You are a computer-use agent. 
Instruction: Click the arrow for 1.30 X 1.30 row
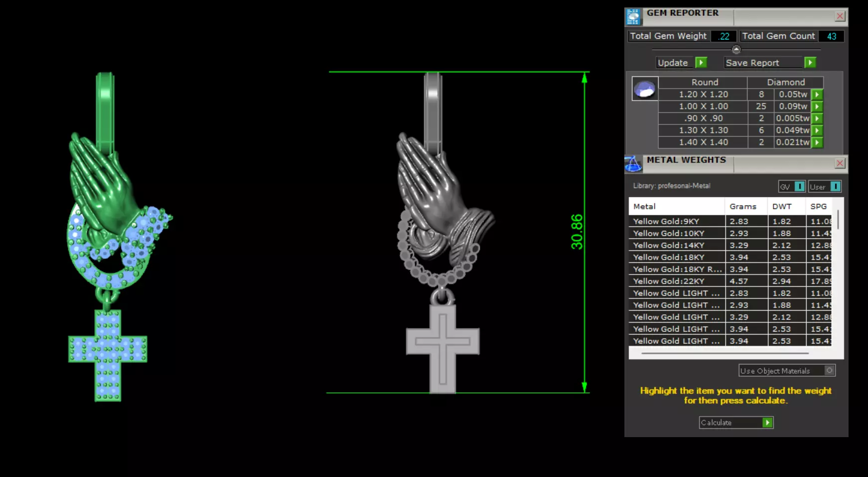pyautogui.click(x=817, y=130)
